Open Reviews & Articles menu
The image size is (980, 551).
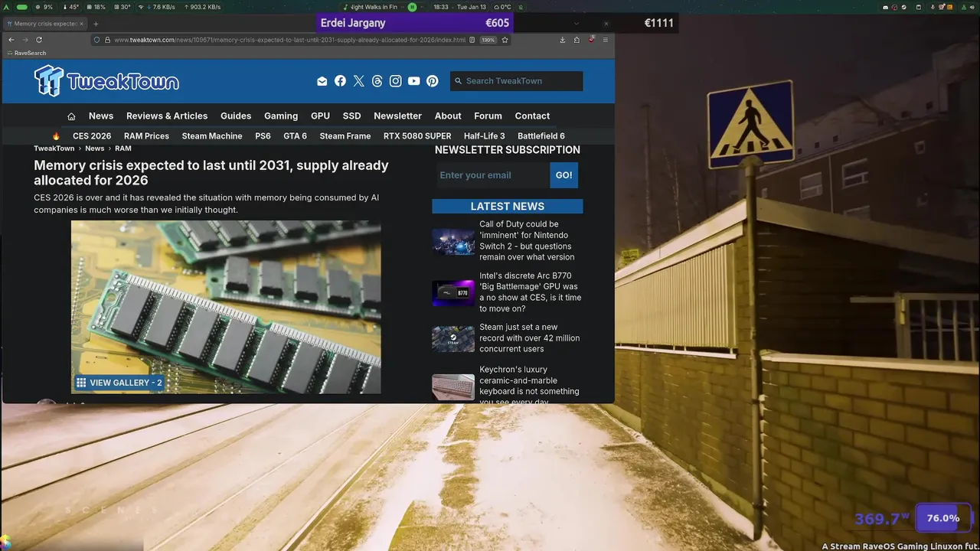[167, 116]
